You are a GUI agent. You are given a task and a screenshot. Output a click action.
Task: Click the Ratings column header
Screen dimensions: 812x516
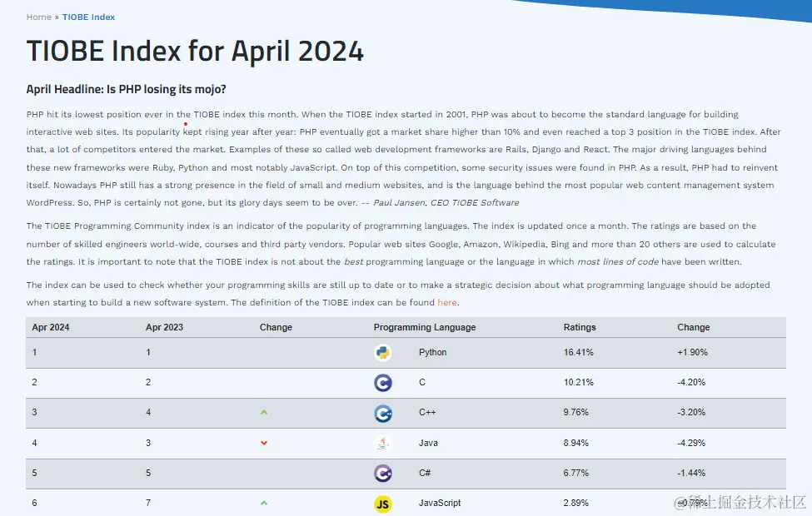point(580,328)
